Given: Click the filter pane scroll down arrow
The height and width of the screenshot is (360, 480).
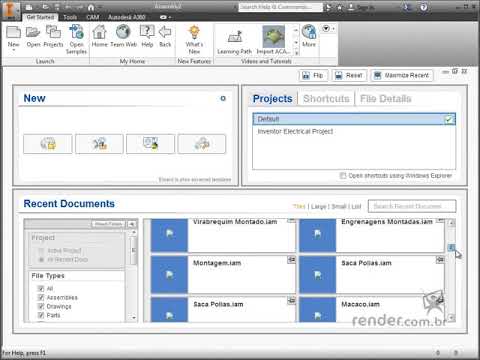Looking at the screenshot, I should 133,317.
